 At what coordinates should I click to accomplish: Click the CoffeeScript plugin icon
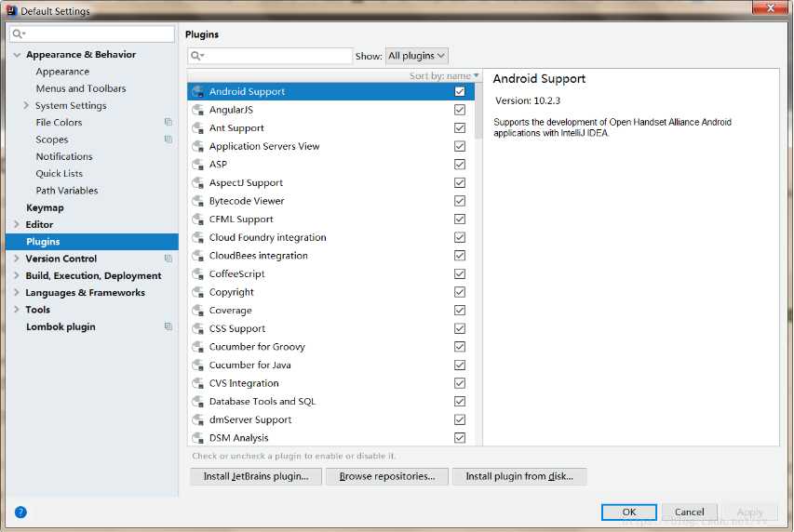pos(198,273)
